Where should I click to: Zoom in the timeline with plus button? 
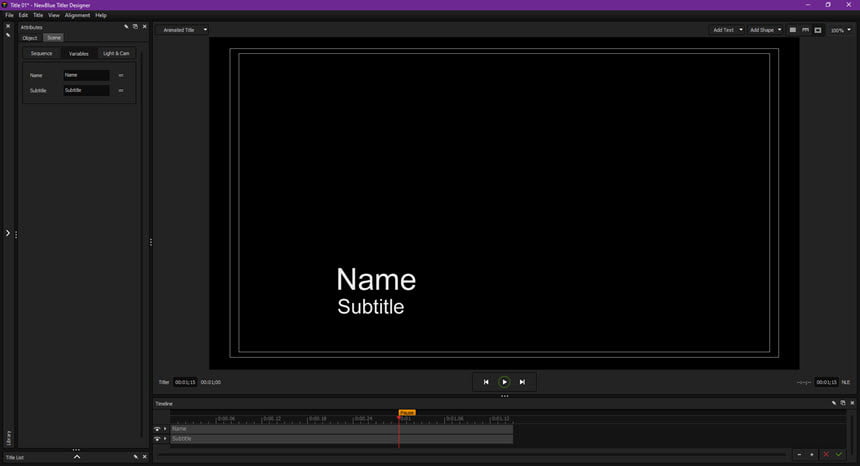coord(812,454)
